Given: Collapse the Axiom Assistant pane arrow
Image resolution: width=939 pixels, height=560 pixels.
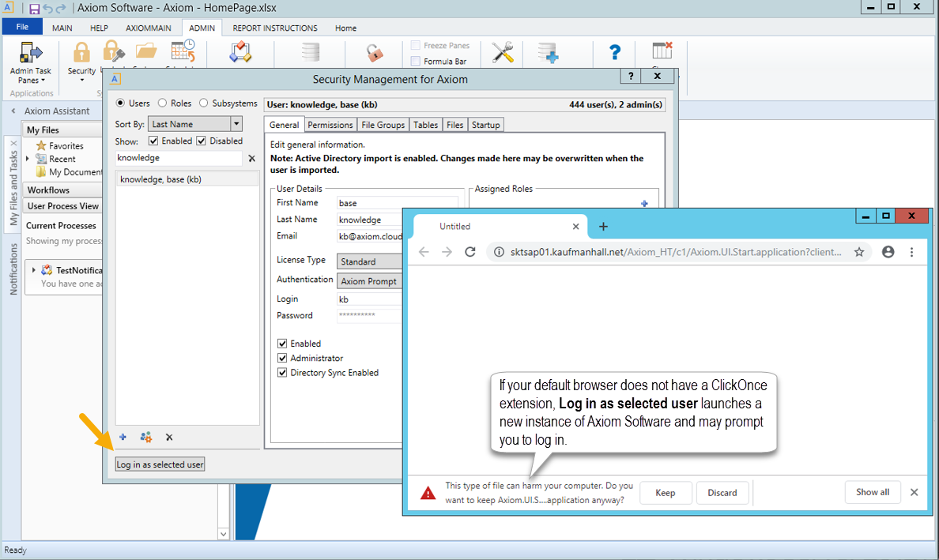Looking at the screenshot, I should coord(13,111).
